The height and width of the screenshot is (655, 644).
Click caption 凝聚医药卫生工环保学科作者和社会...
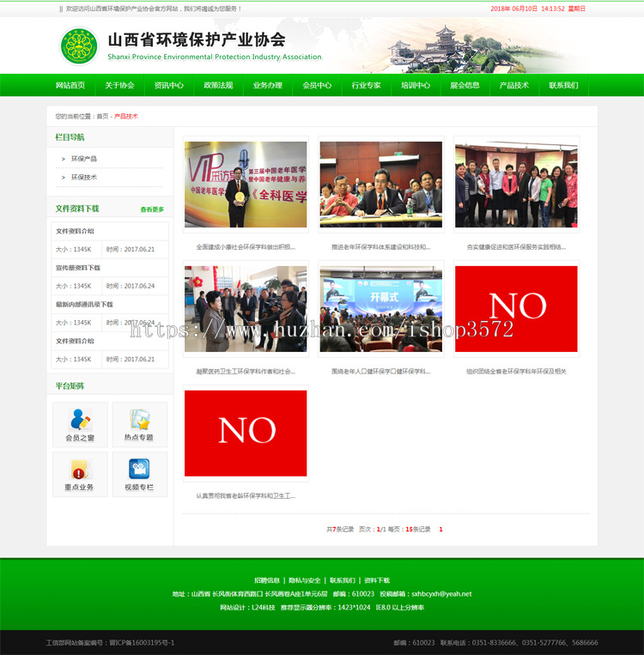coord(246,372)
